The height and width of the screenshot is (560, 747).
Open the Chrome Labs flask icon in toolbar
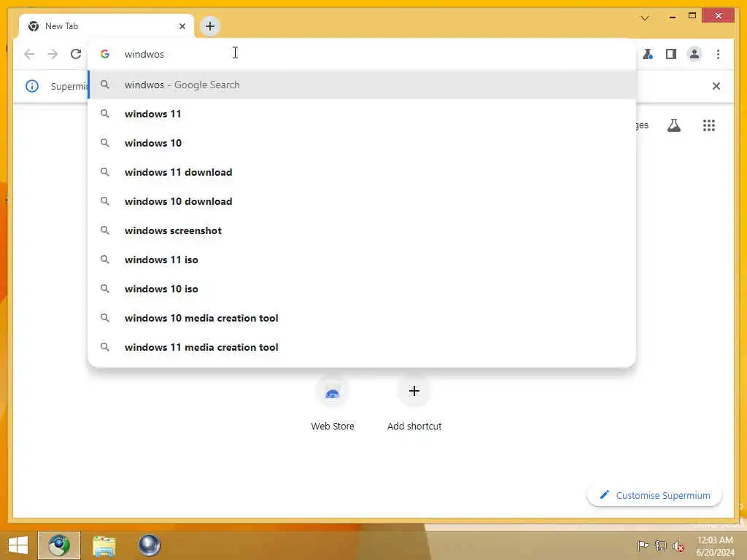[648, 54]
